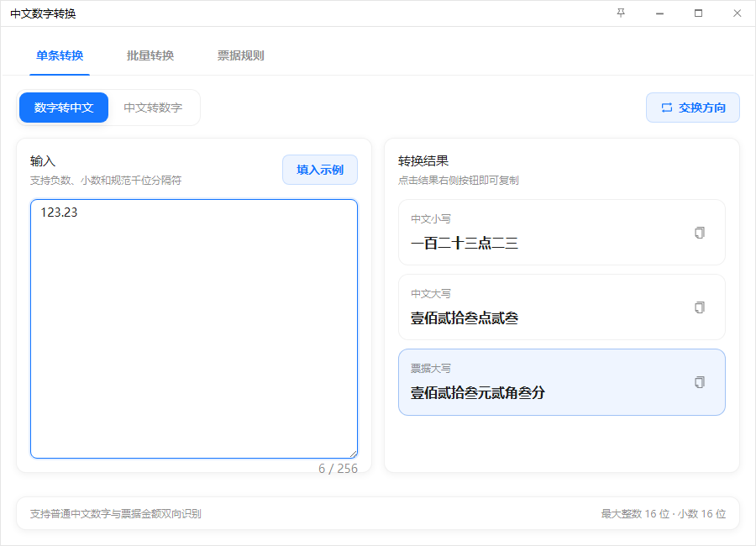Click the window title 中文数字转换
This screenshot has height=546, width=756.
[x=43, y=13]
